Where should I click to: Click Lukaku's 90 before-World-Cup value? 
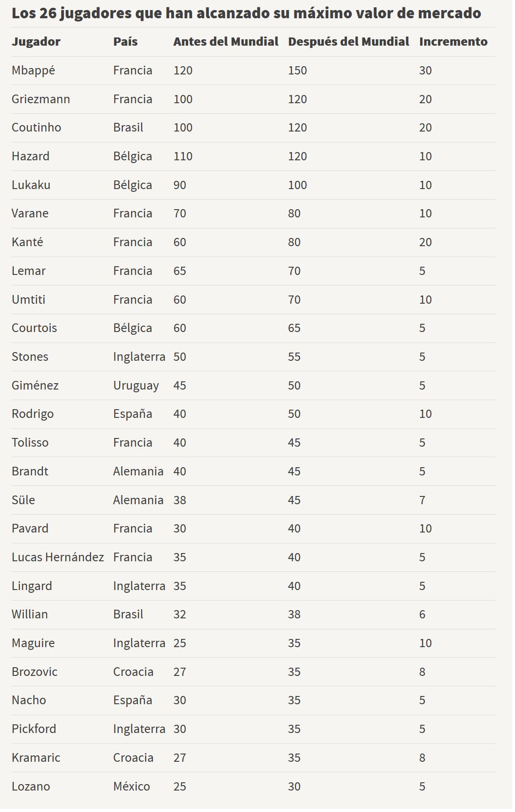tap(179, 185)
